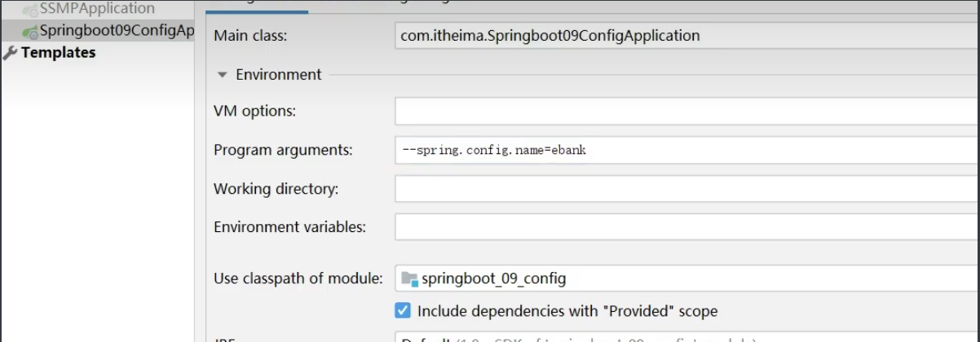Click the Program arguments field
Viewport: 980px width, 342px height.
[686, 150]
